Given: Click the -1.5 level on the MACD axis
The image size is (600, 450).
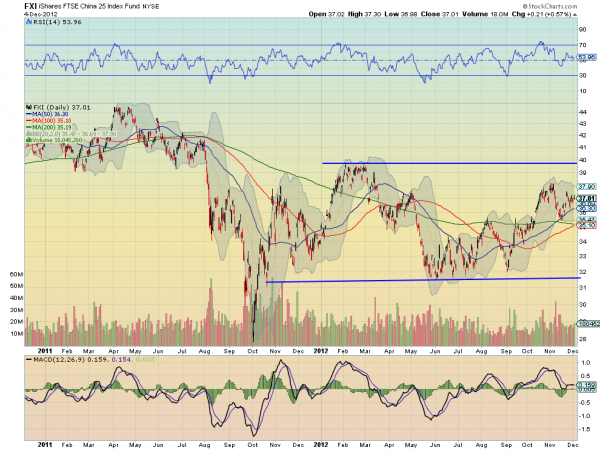Looking at the screenshot, I should click(x=584, y=429).
